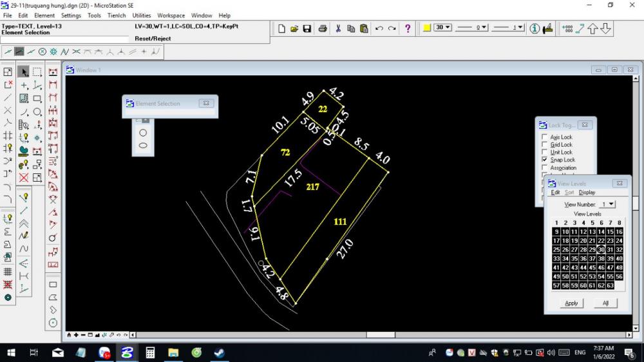Screen dimensions: 644x362
Task: Toggle the Unit Lock checkbox
Action: click(x=545, y=152)
